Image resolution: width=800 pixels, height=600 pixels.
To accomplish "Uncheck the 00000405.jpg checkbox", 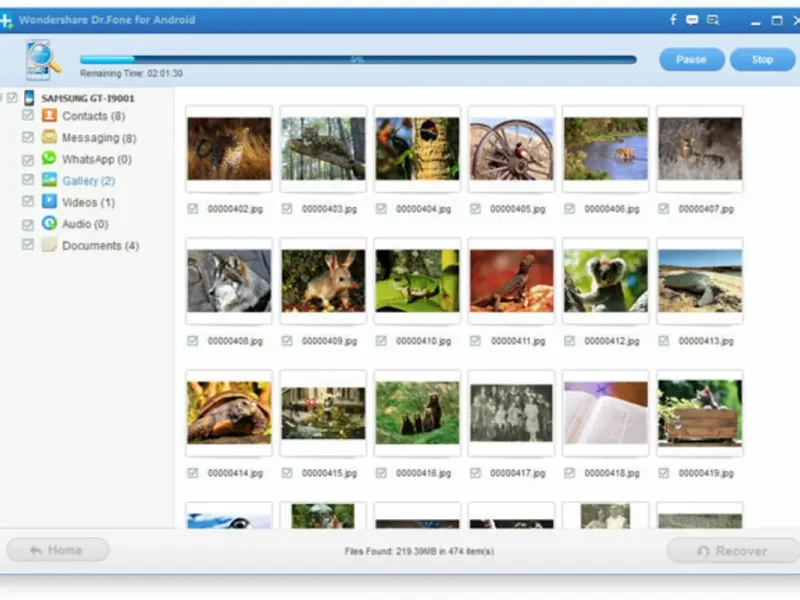I will tap(475, 209).
